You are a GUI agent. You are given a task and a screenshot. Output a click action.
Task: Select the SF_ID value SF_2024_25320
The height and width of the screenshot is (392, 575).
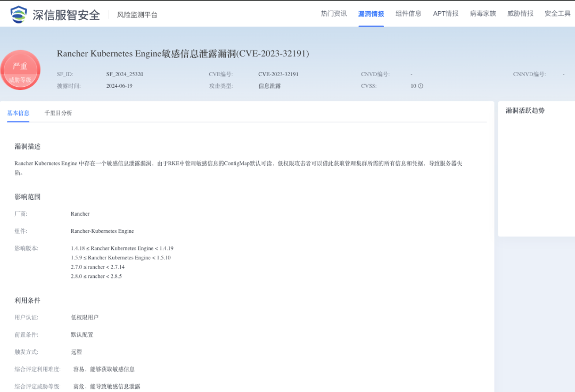(x=125, y=74)
